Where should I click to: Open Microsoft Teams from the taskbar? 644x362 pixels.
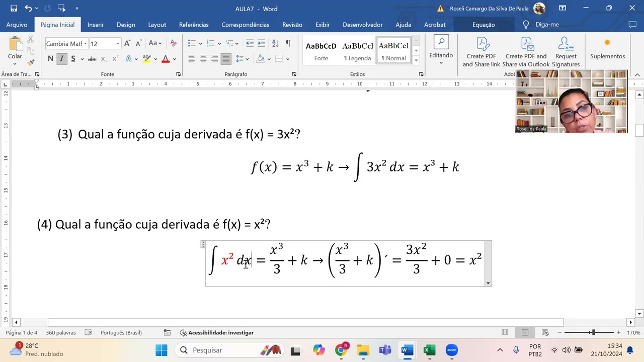pos(385,350)
